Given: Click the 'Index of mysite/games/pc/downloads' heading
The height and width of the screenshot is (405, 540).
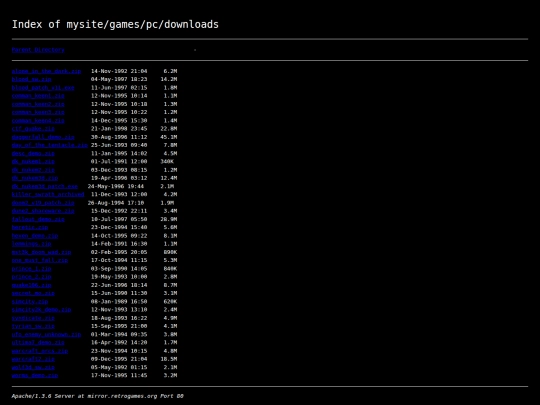Looking at the screenshot, I should tap(115, 24).
